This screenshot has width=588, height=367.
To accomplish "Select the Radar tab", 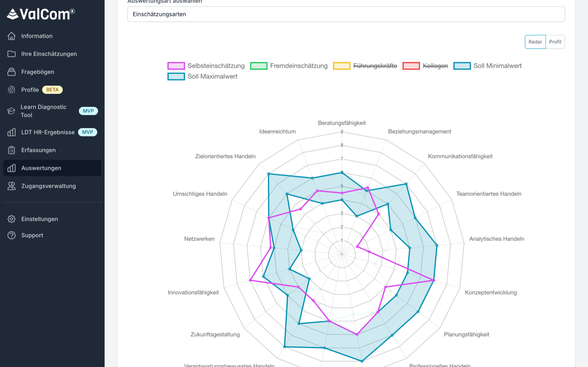I will pyautogui.click(x=535, y=42).
